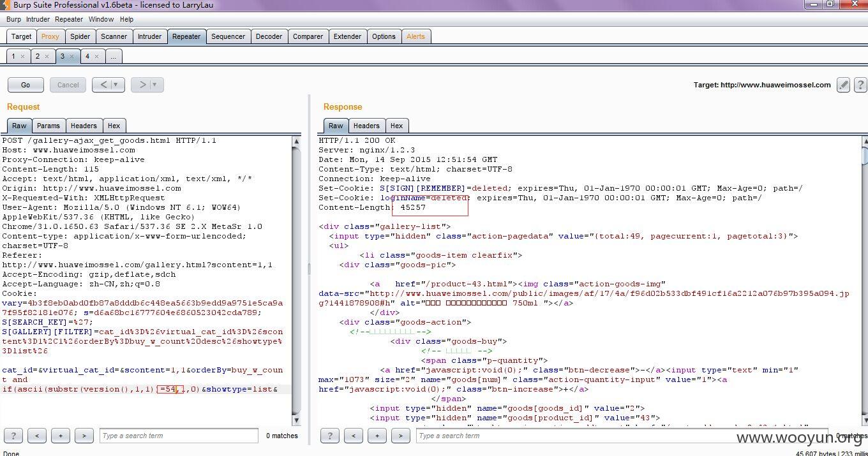Click the Cancel button
Image resolution: width=868 pixels, height=456 pixels.
[68, 85]
